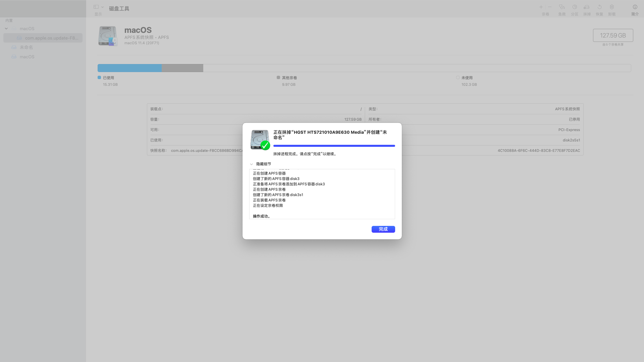Click the 急救 First Aid stethoscope icon
Screen dimensions: 644x362
coord(562,7)
